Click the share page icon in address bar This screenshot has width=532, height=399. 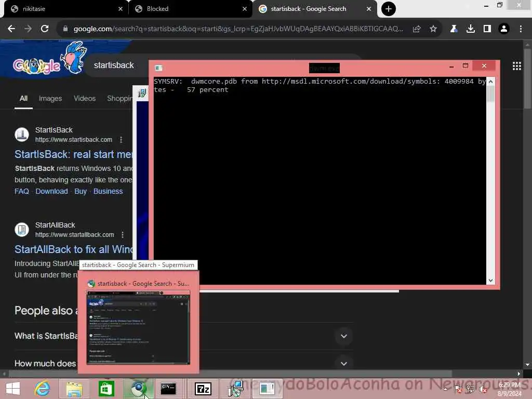coord(417,29)
